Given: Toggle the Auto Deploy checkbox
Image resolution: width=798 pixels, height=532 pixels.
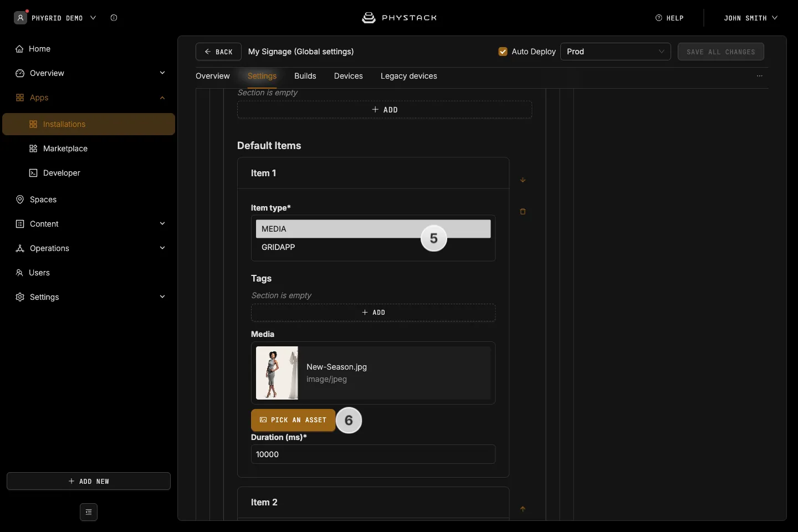Looking at the screenshot, I should (x=503, y=52).
